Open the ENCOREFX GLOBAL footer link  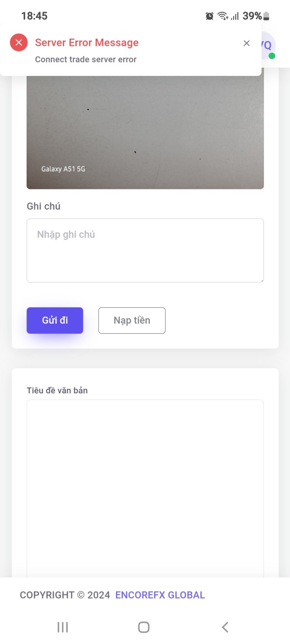pyautogui.click(x=160, y=595)
